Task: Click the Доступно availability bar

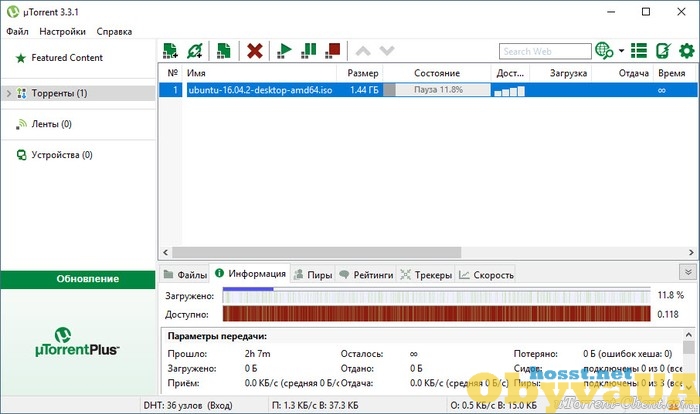Action: [437, 314]
